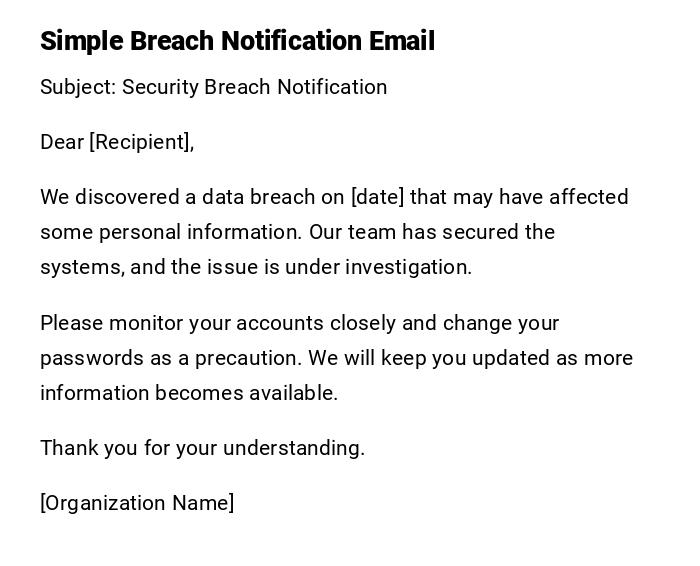Click the word 'Email' in the heading
Viewport: 700px width, 566px height.
(x=401, y=41)
